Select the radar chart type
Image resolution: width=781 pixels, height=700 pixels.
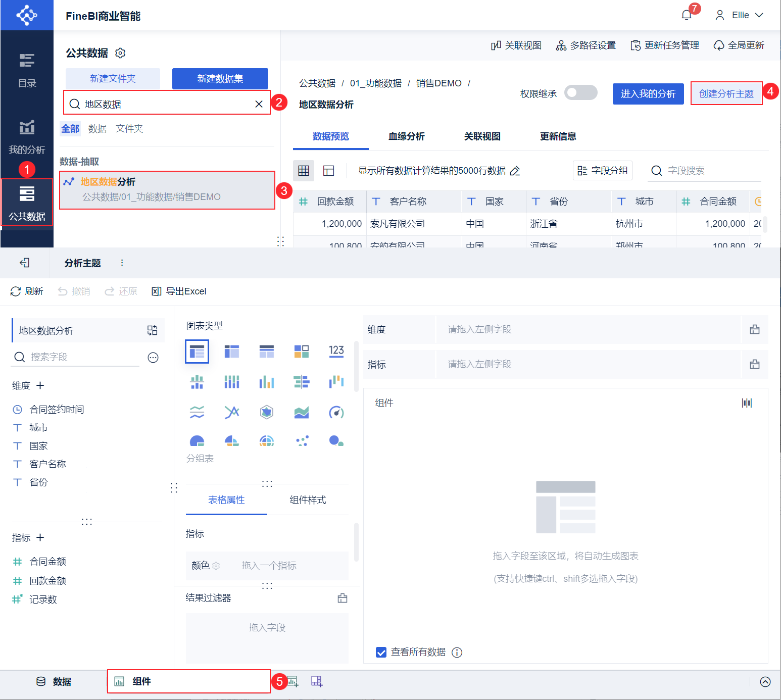pos(267,413)
